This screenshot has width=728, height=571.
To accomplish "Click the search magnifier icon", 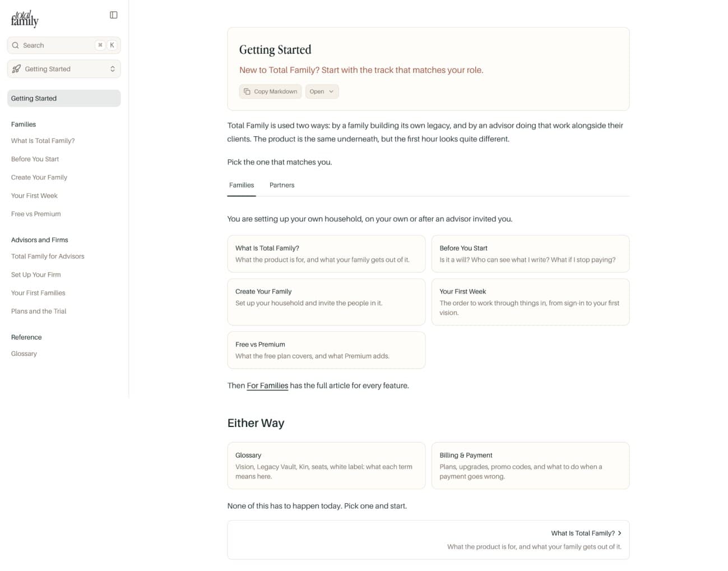I will pos(16,45).
